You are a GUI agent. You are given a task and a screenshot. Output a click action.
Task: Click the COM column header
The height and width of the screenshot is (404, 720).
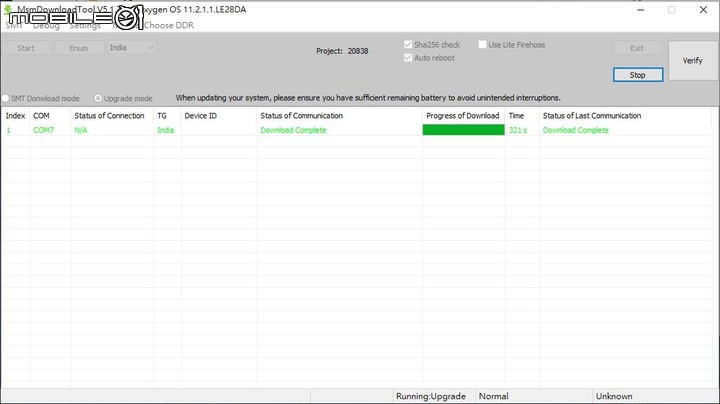[50, 116]
